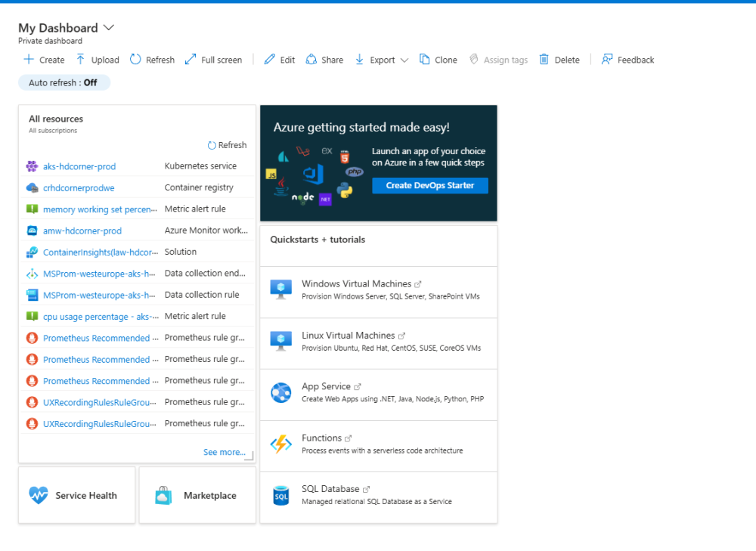Click the Delete trash can icon
Viewport: 756px width, 551px height.
[x=544, y=59]
